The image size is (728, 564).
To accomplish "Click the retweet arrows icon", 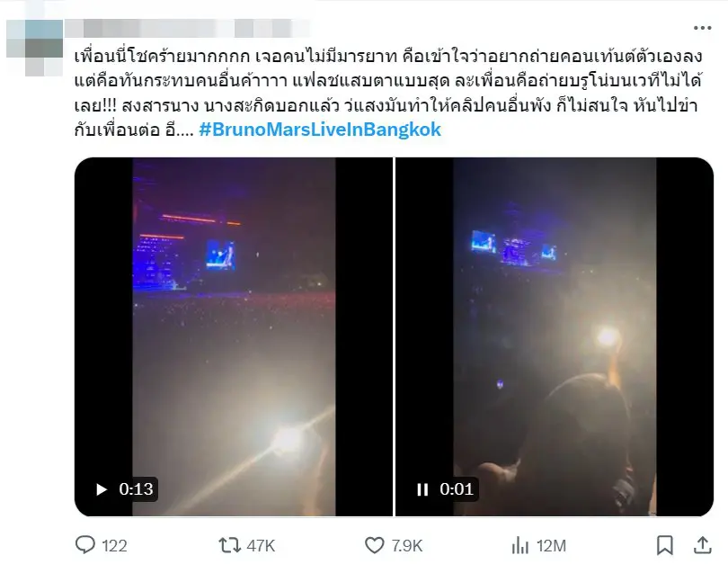I will [x=229, y=545].
